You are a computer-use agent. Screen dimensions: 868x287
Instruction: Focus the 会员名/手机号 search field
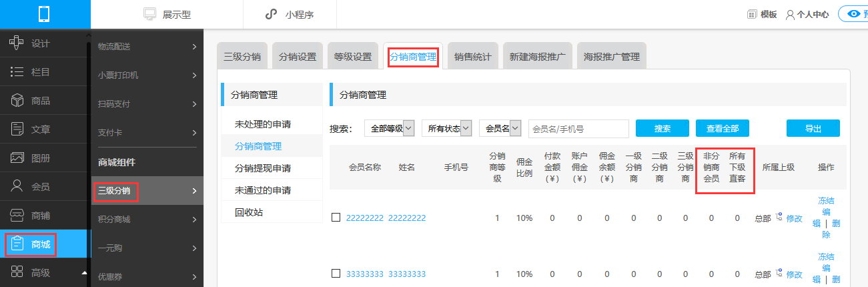point(578,128)
